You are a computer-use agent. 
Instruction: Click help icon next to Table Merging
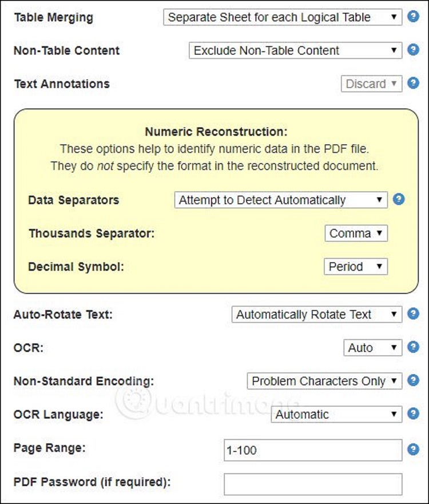(x=413, y=17)
